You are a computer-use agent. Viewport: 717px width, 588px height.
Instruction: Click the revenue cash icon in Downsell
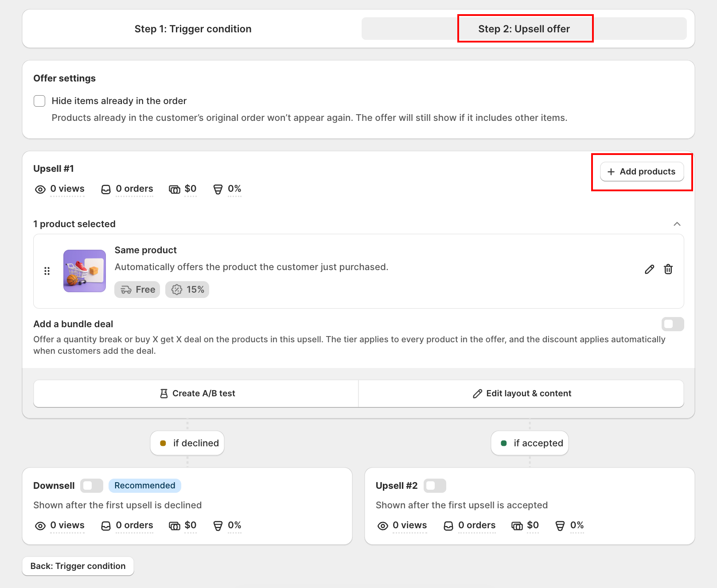pos(175,526)
